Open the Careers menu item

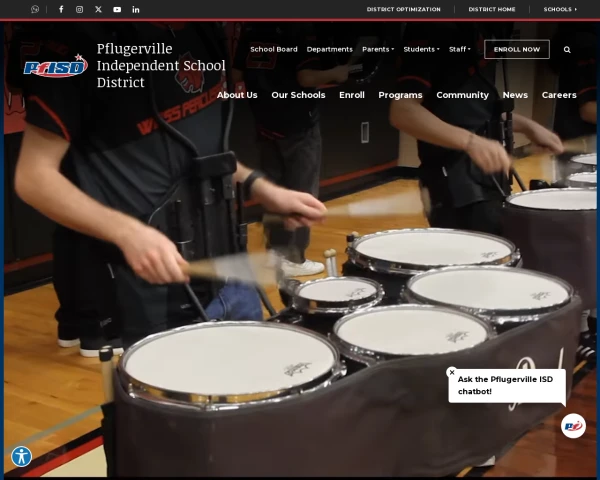559,95
